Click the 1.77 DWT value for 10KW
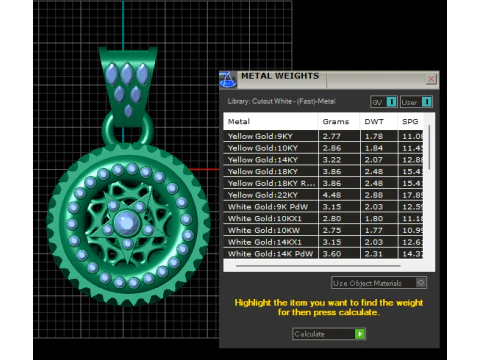Screen dimensions: 480x360 (x=374, y=230)
